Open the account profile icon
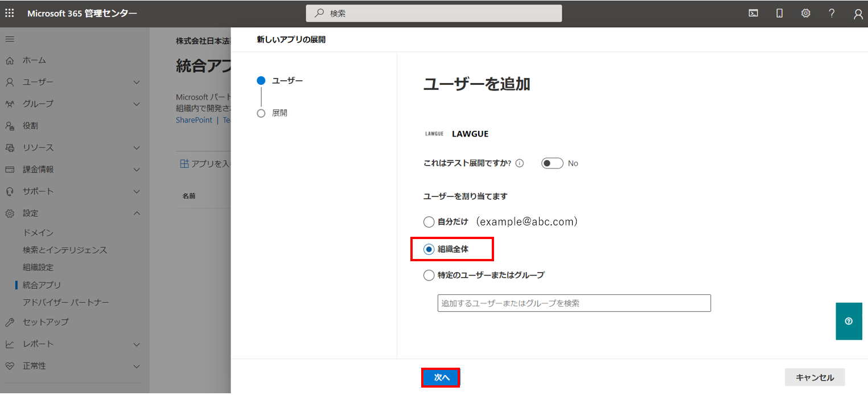Viewport: 868px width, 395px height. click(x=858, y=14)
